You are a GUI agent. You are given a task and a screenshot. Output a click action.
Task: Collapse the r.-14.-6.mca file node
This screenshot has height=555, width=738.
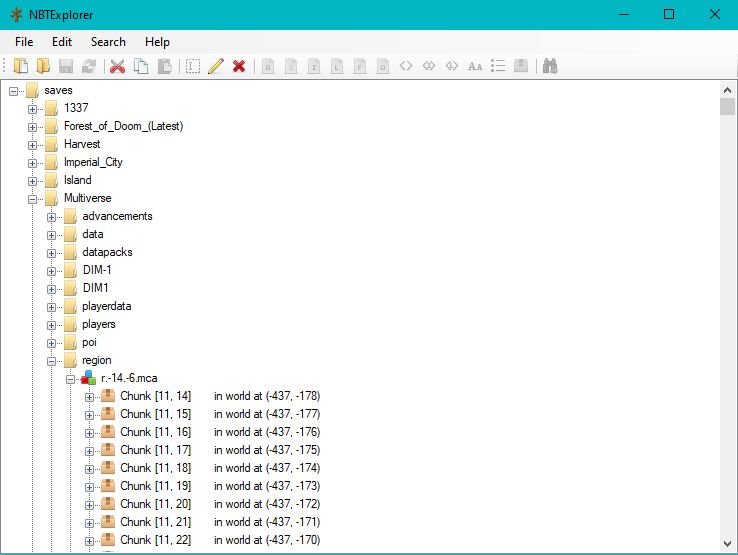pyautogui.click(x=70, y=379)
